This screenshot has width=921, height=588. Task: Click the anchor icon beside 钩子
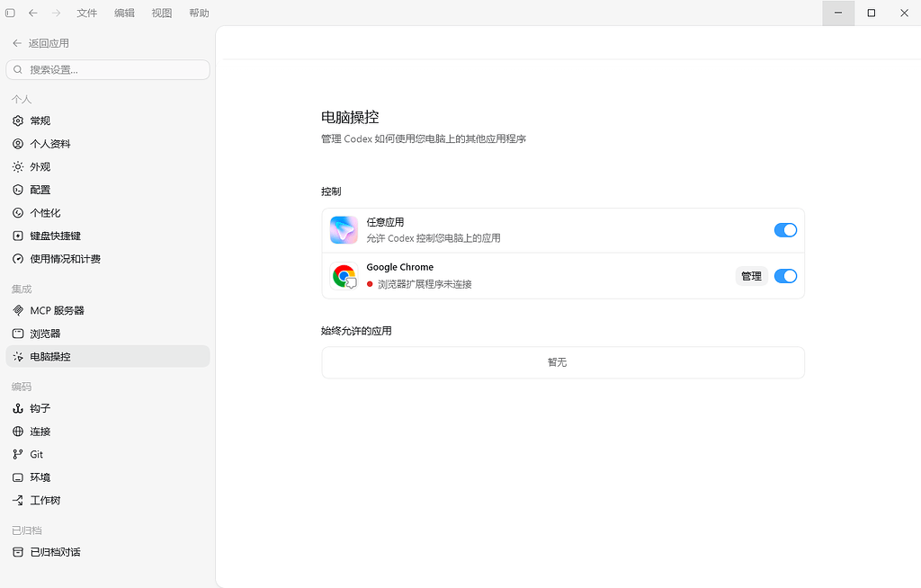(x=18, y=408)
